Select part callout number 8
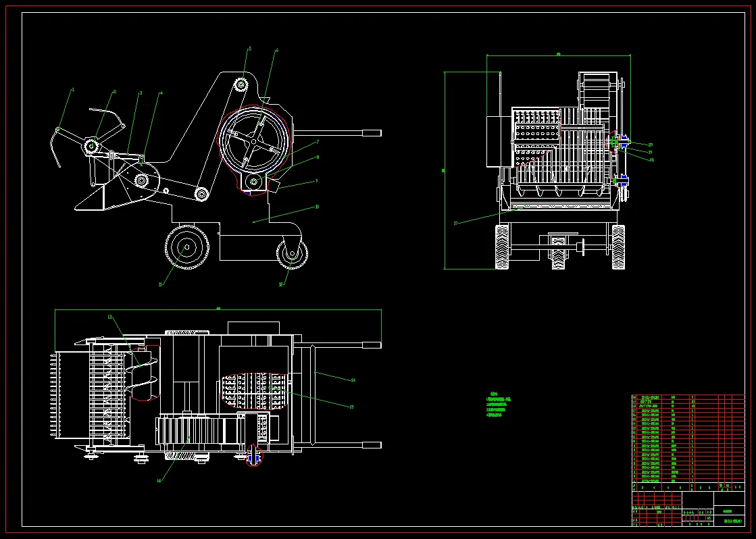The width and height of the screenshot is (756, 539). pos(318,157)
